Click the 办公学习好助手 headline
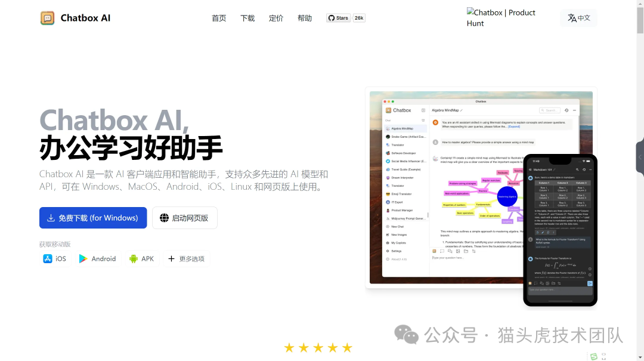Image resolution: width=644 pixels, height=361 pixels. [x=131, y=147]
